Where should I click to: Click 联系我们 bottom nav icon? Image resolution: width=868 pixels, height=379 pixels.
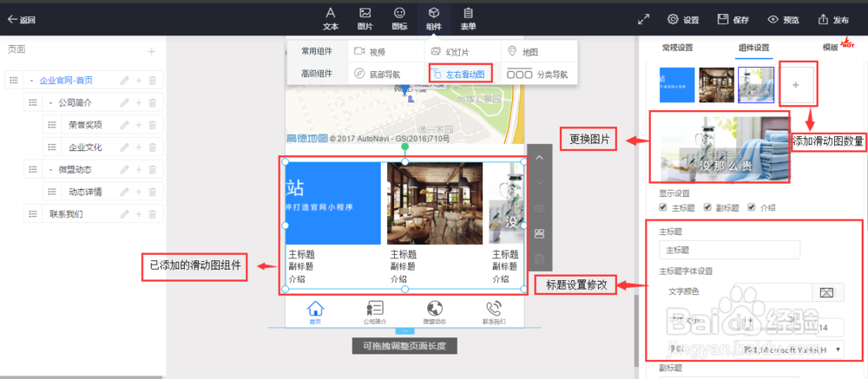[494, 312]
